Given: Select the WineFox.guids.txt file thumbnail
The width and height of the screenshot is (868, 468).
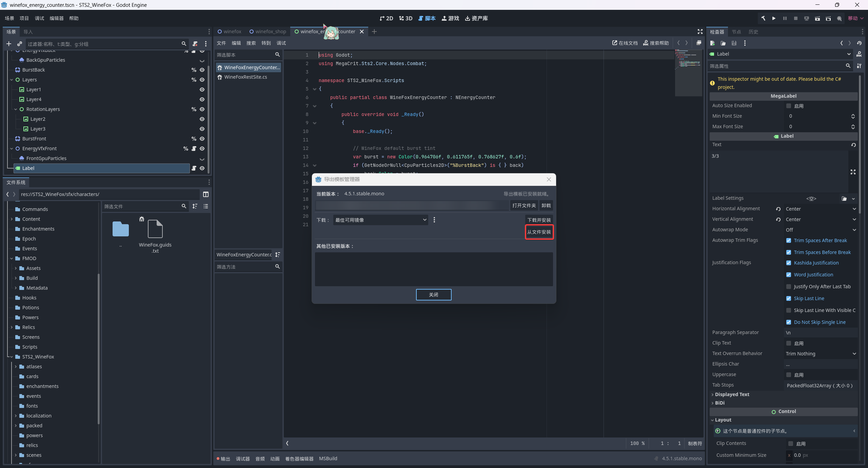Looking at the screenshot, I should coord(155,229).
